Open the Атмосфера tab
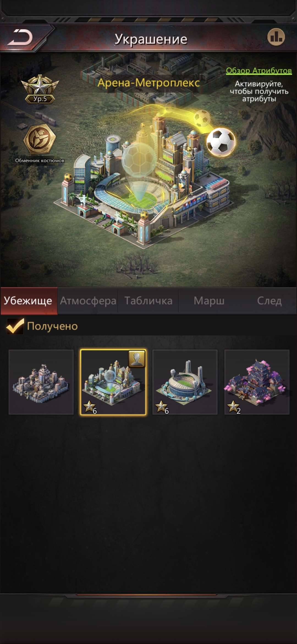The height and width of the screenshot is (644, 297). pos(88,301)
